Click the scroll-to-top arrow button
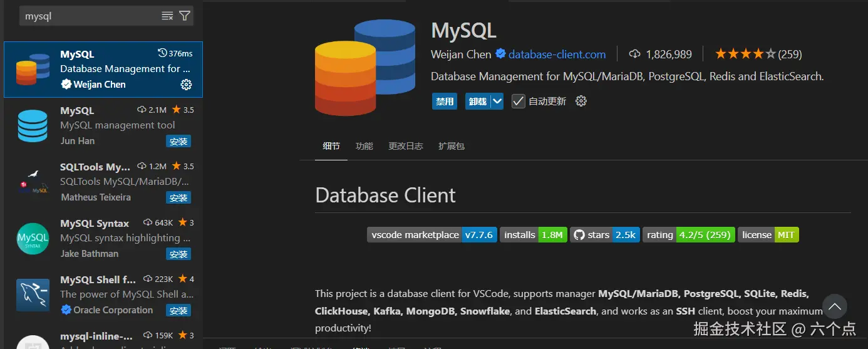This screenshot has height=349, width=868. coord(835,307)
